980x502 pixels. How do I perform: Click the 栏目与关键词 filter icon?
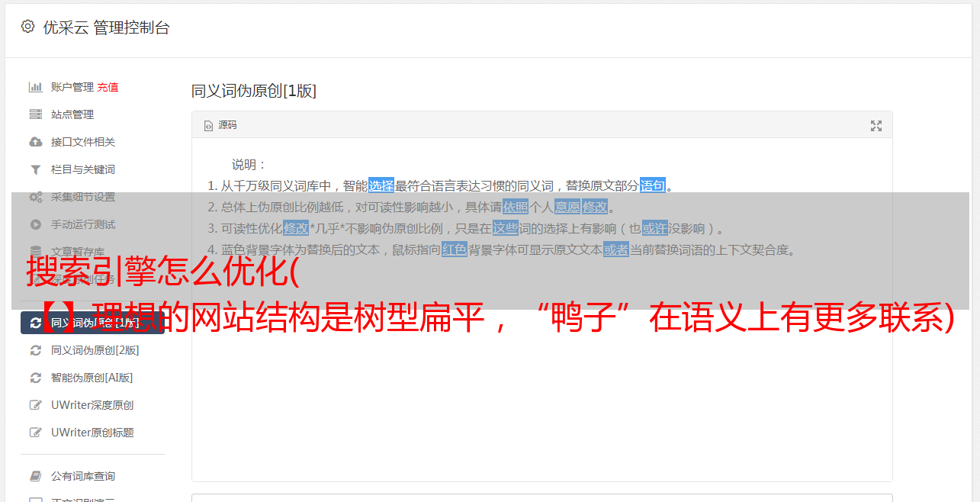(35, 169)
